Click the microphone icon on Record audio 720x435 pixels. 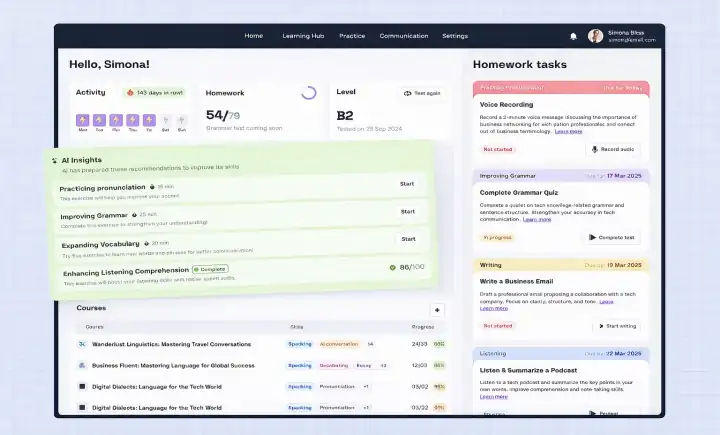click(595, 149)
